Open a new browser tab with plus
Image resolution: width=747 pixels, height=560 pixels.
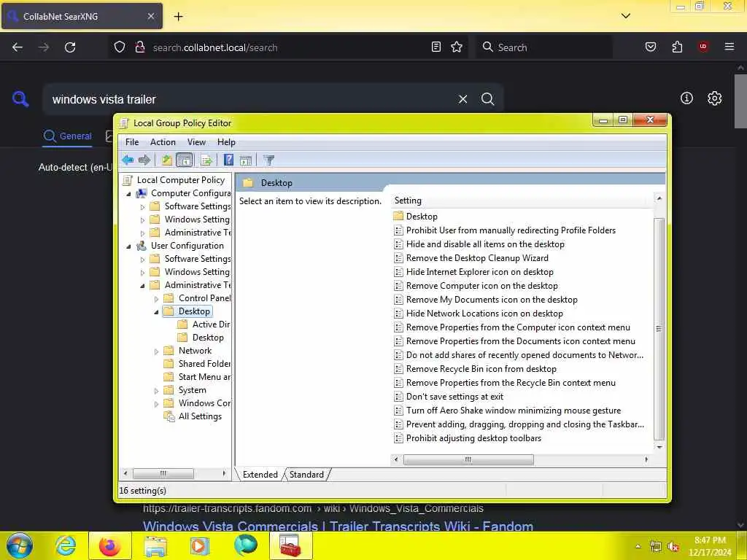pyautogui.click(x=178, y=16)
